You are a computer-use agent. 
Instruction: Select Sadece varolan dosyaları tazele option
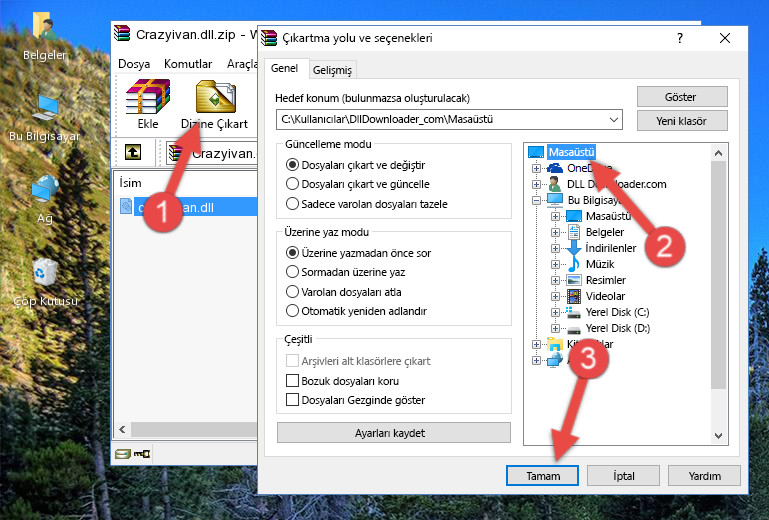click(x=366, y=204)
